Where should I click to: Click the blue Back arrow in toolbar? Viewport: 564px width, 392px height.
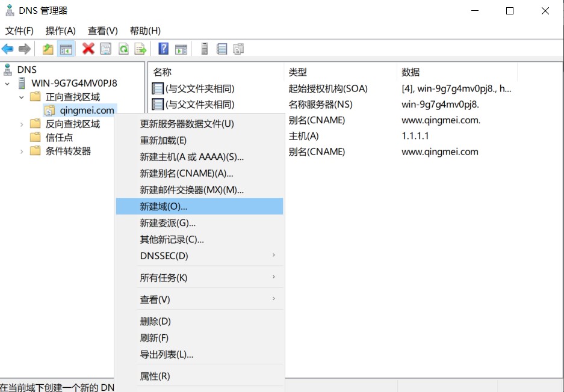8,49
